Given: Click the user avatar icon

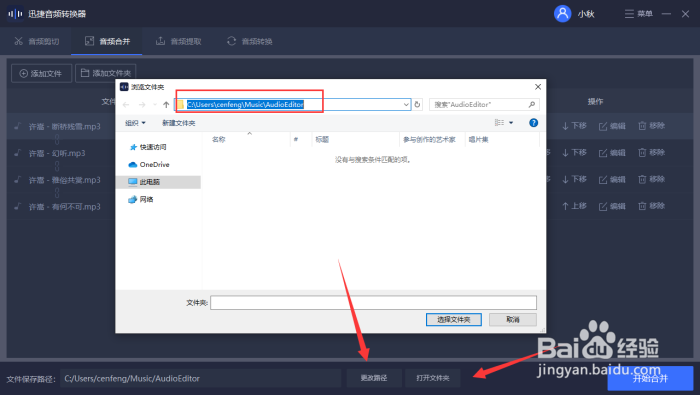Looking at the screenshot, I should [562, 13].
